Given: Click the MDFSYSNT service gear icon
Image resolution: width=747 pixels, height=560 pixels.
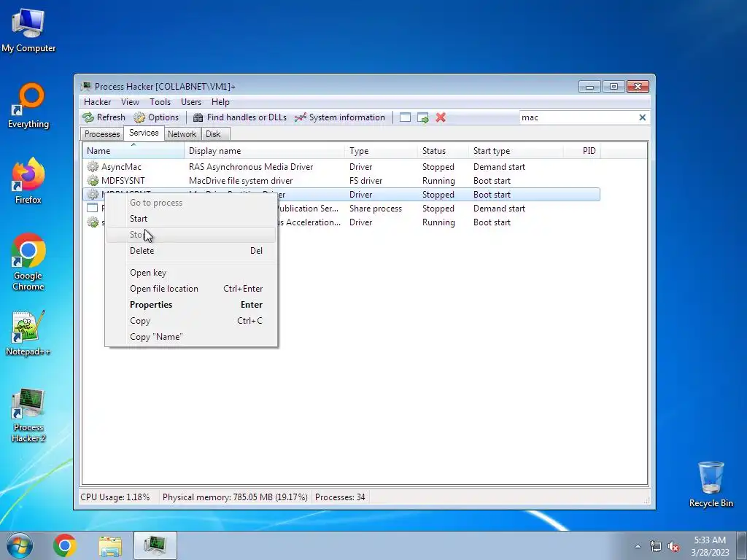Looking at the screenshot, I should (x=93, y=181).
